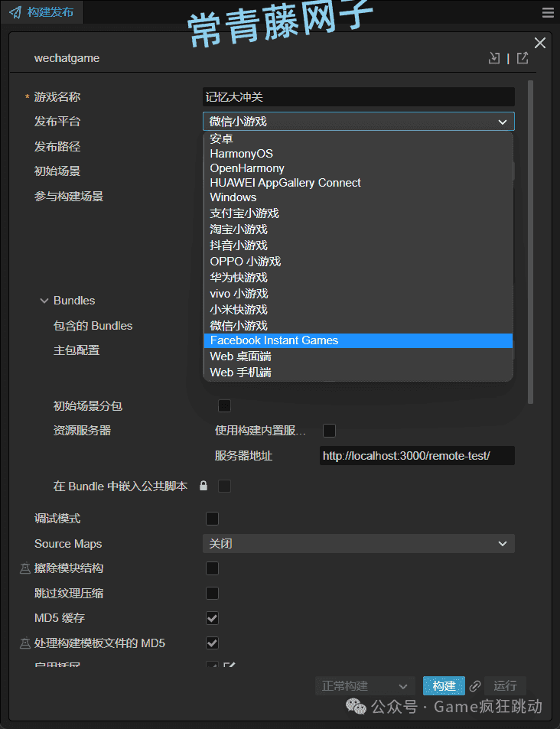
Task: Select 小米快游戏 platform option
Action: pyautogui.click(x=358, y=309)
